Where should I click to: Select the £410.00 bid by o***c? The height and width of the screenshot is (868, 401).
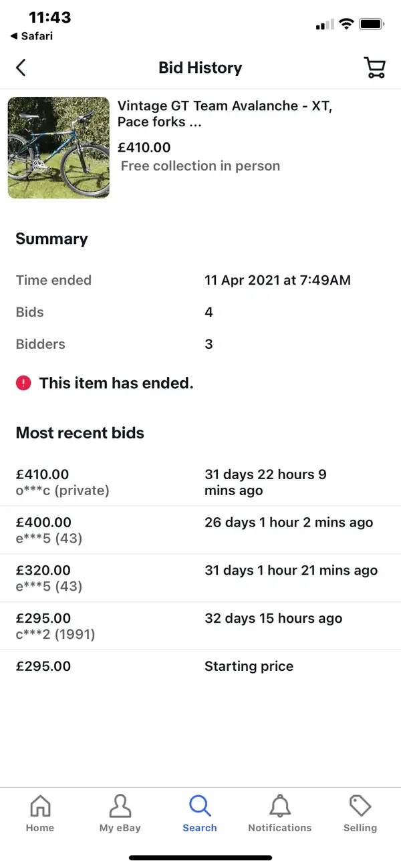tap(200, 482)
